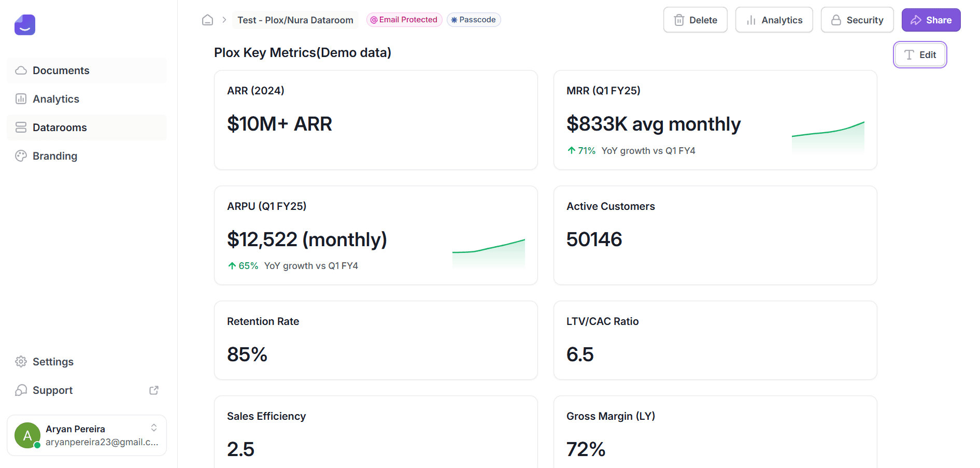Delete the dataroom
This screenshot has width=980, height=468.
[x=695, y=20]
